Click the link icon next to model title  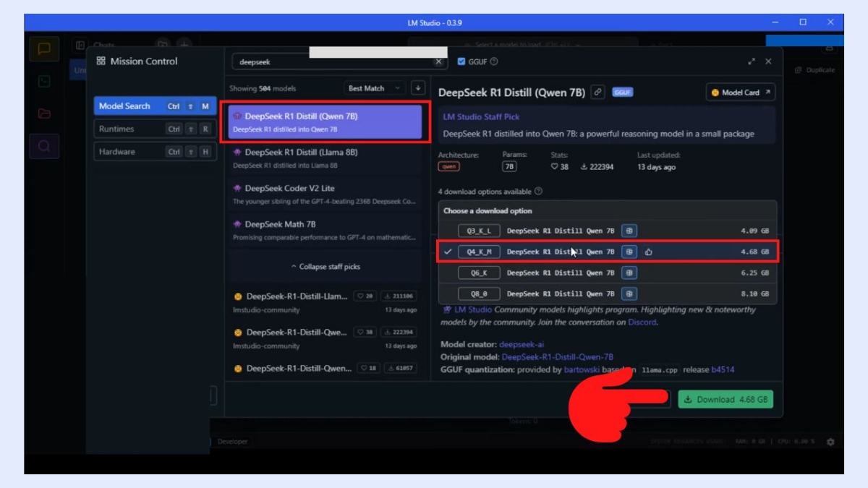pyautogui.click(x=598, y=92)
